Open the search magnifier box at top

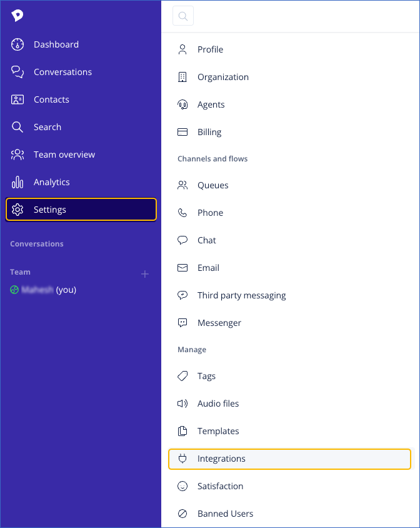tap(183, 16)
